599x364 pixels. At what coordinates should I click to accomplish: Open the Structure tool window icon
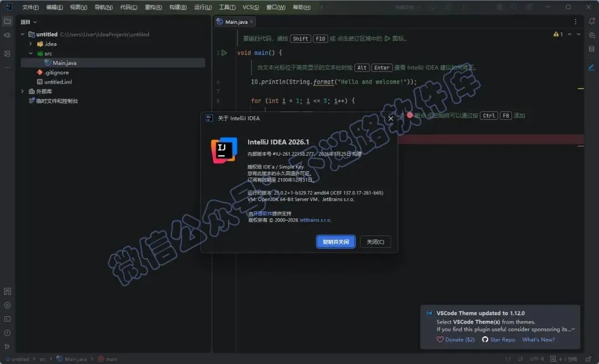(7, 53)
